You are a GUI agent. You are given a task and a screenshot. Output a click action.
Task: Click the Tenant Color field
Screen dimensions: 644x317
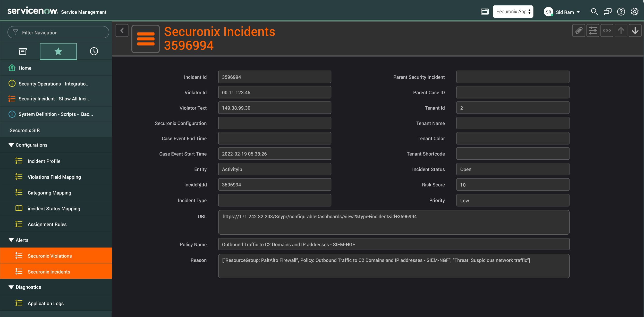[x=513, y=138]
